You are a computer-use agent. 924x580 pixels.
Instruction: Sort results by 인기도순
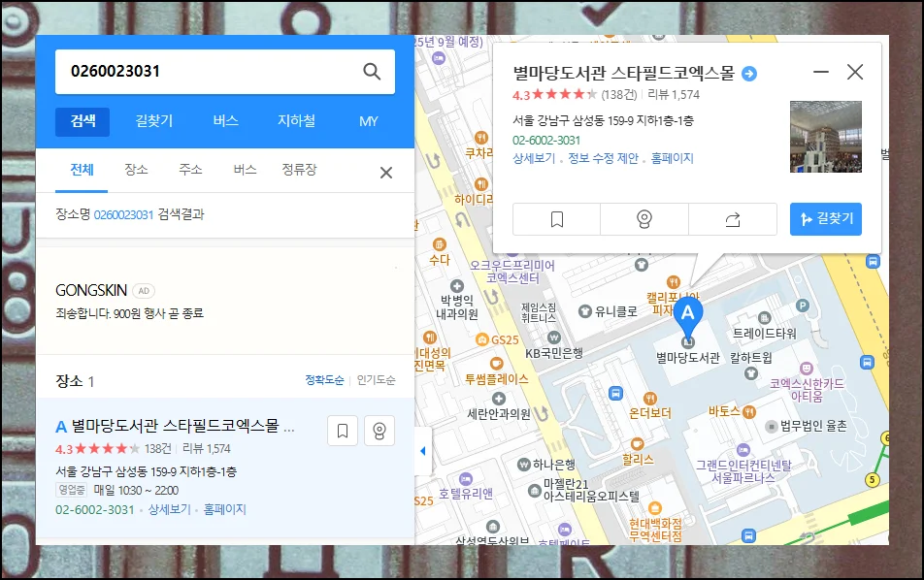pos(376,380)
